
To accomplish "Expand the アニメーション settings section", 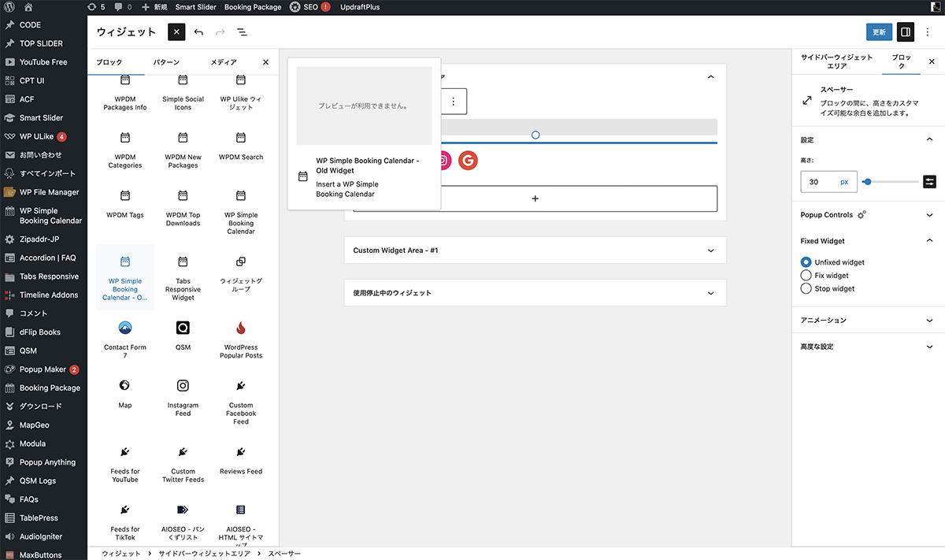I will tap(868, 321).
